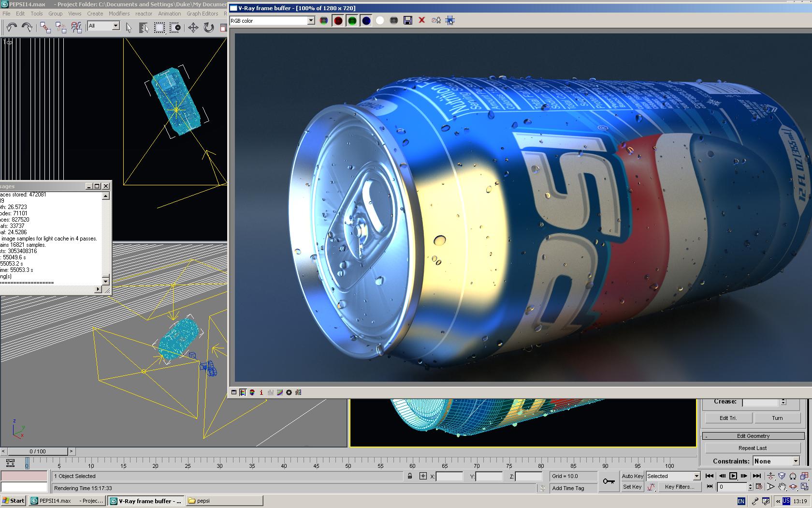The image size is (812, 508).
Task: Switch to alpha channel white circle
Action: click(x=380, y=20)
